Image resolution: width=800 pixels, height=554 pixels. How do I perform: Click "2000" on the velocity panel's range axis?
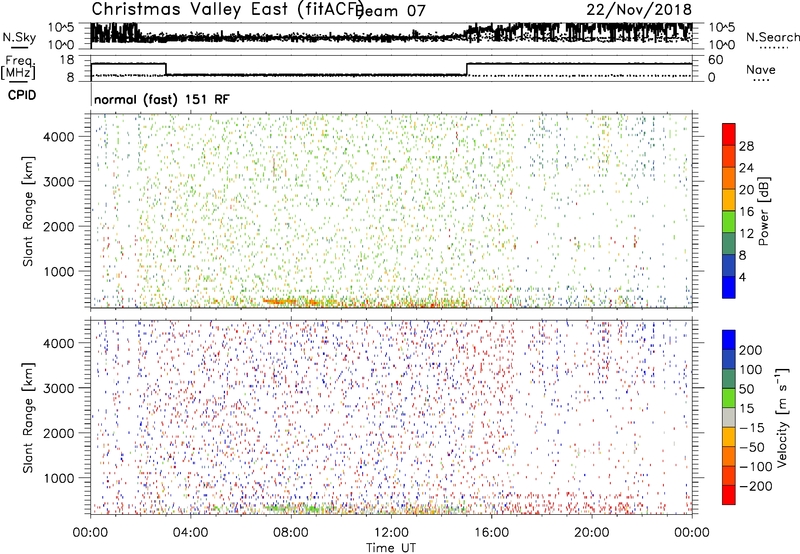coord(58,433)
